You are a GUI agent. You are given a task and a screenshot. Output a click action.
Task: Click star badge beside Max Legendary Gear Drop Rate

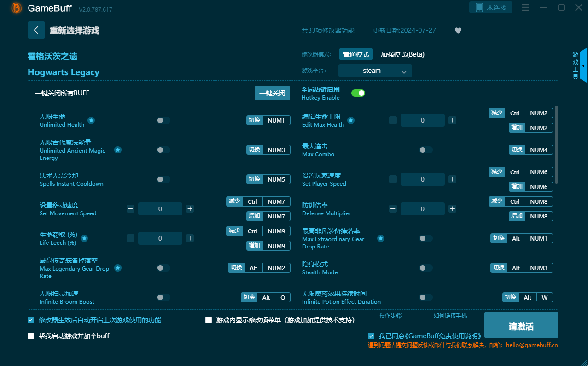point(118,268)
